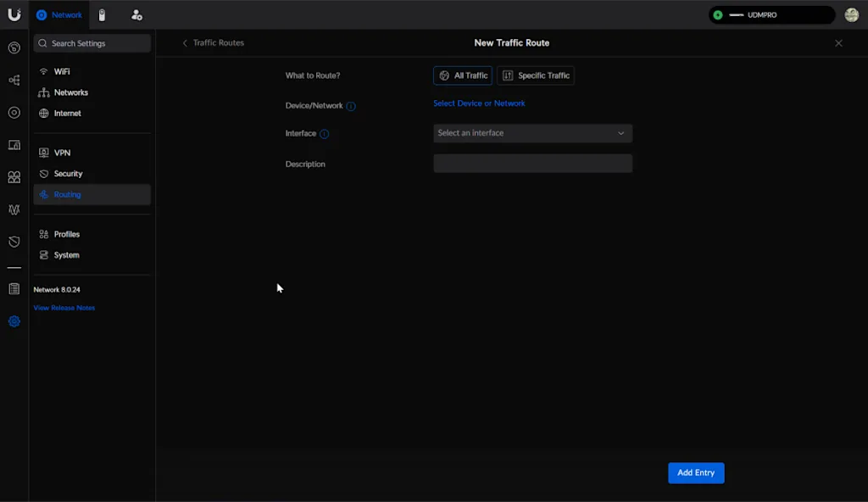This screenshot has height=502, width=868.
Task: Open Networks settings
Action: [92, 92]
